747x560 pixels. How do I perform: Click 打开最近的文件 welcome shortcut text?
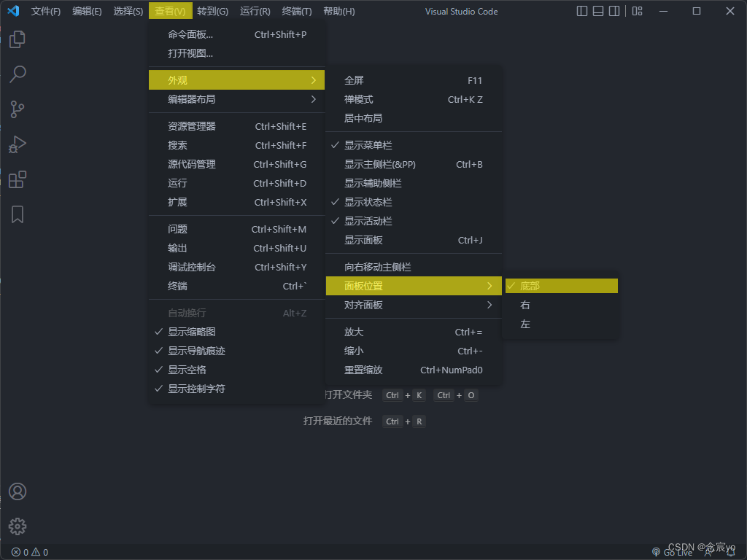[x=337, y=421]
